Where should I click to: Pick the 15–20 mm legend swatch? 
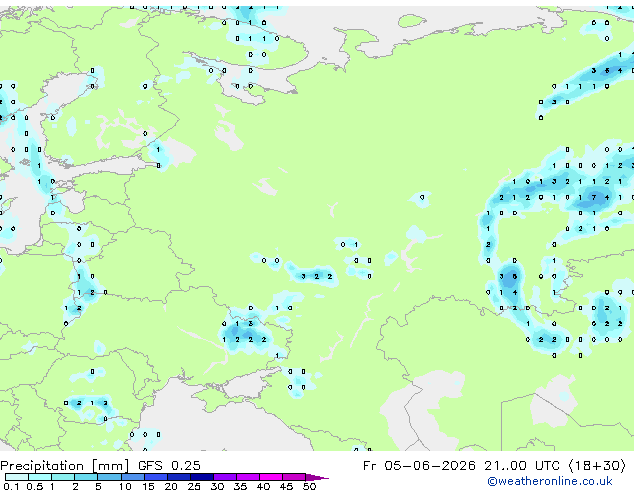[155, 477]
